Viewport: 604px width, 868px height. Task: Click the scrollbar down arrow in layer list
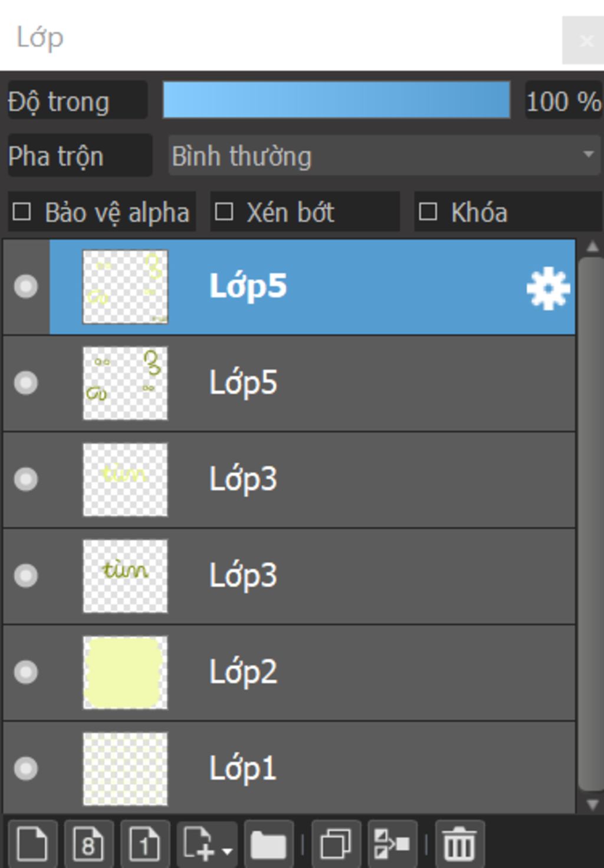(x=592, y=804)
